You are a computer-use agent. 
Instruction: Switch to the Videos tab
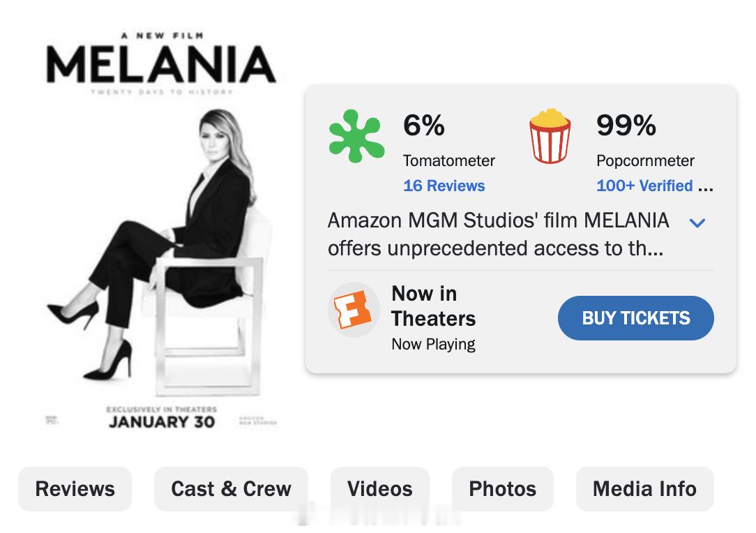380,488
